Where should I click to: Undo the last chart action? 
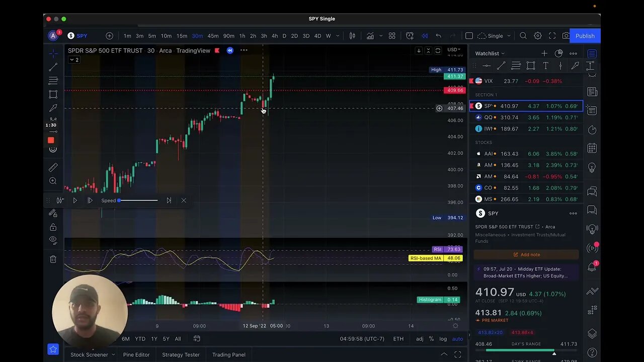pyautogui.click(x=438, y=36)
